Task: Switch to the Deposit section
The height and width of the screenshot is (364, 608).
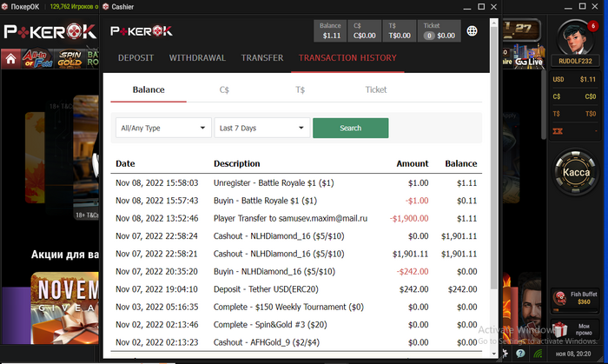Action: coord(135,57)
